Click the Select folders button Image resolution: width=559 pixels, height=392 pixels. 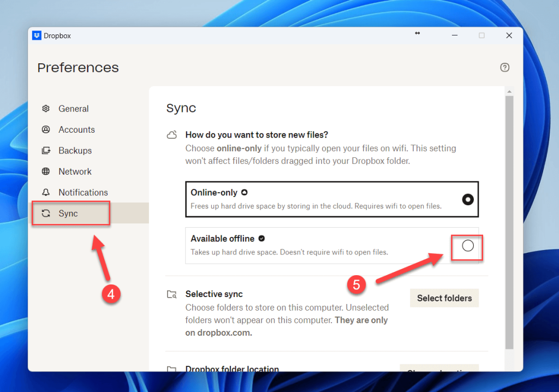click(x=444, y=298)
